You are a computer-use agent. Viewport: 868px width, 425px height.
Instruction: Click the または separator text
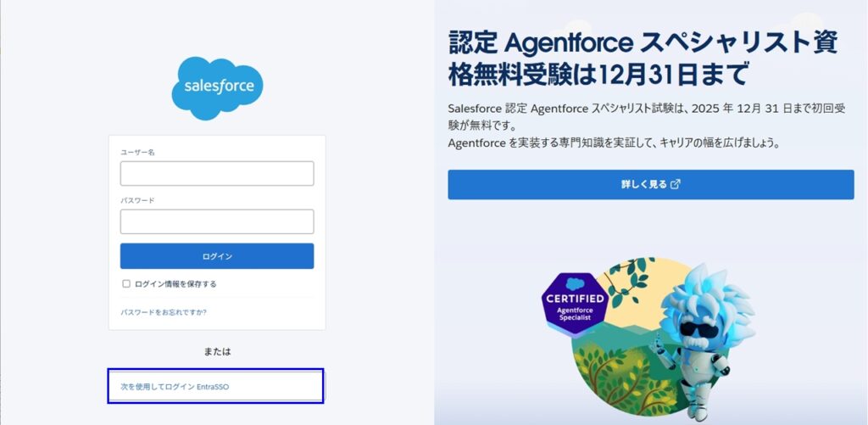(217, 350)
